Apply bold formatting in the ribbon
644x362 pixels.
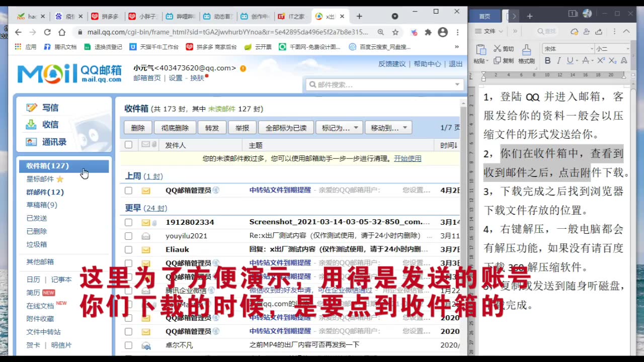[x=547, y=60]
